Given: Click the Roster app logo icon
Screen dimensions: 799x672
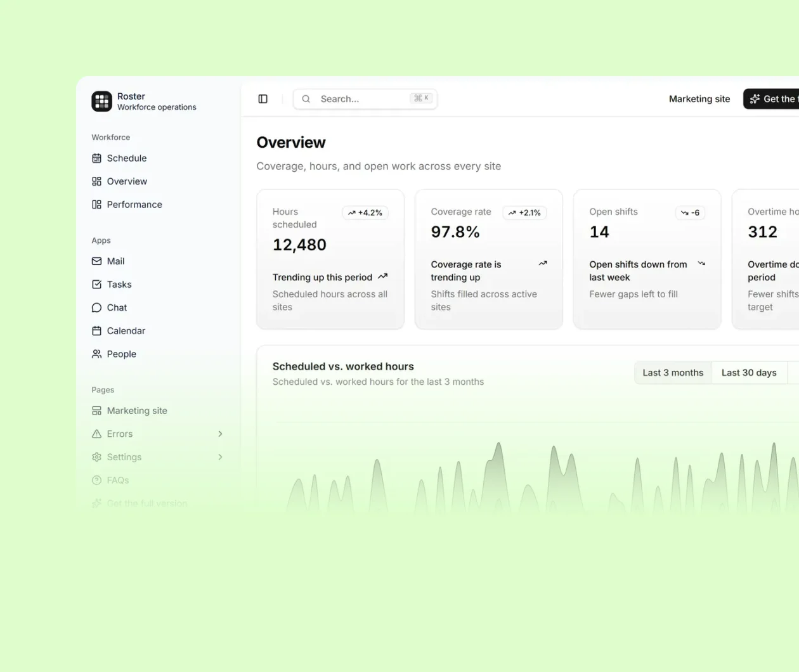Looking at the screenshot, I should pos(101,101).
